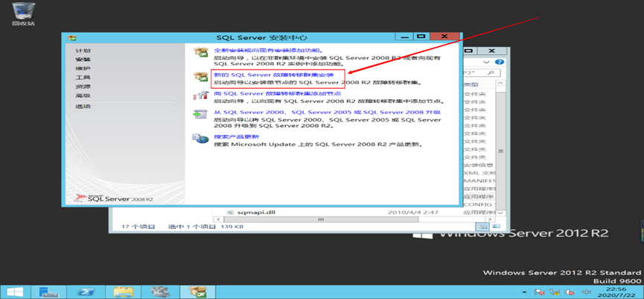Image resolution: width=644 pixels, height=299 pixels.
Task: Switch to the 资源 page
Action: click(83, 86)
